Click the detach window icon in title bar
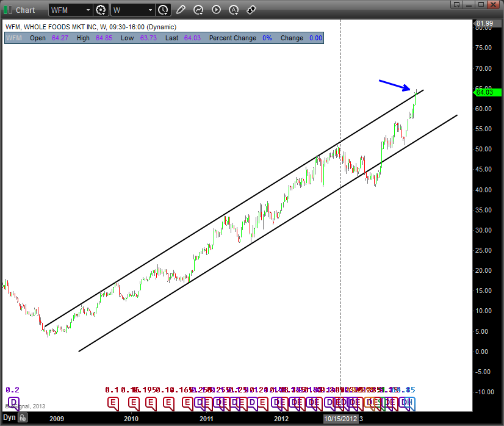The width and height of the screenshot is (504, 426). (456, 4)
